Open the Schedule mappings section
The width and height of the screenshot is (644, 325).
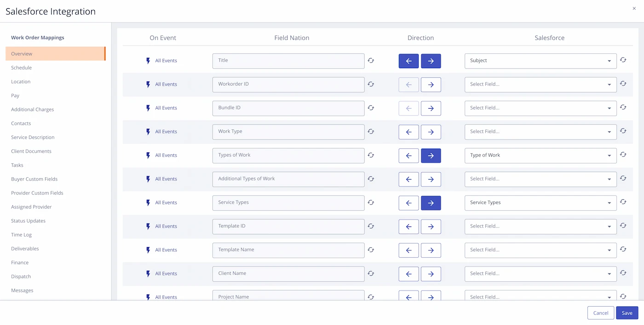[22, 68]
